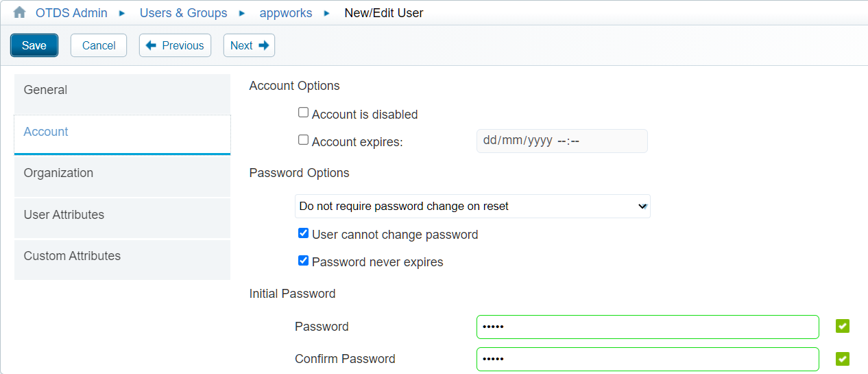Screen dimensions: 868x374
Task: Focus the Confirm Password input field
Action: [x=647, y=359]
